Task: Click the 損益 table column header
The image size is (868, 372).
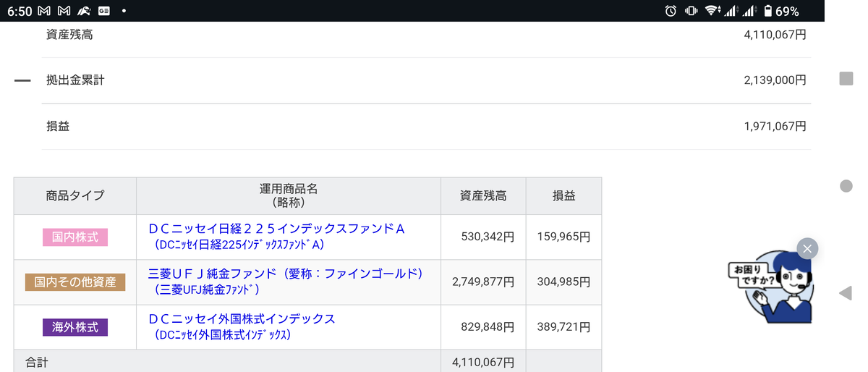Action: (563, 195)
